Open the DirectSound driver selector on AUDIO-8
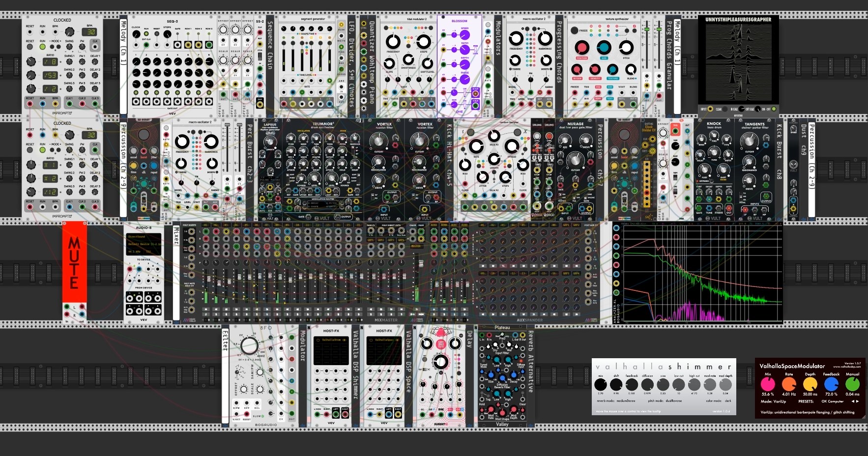The width and height of the screenshot is (868, 456). (x=144, y=236)
